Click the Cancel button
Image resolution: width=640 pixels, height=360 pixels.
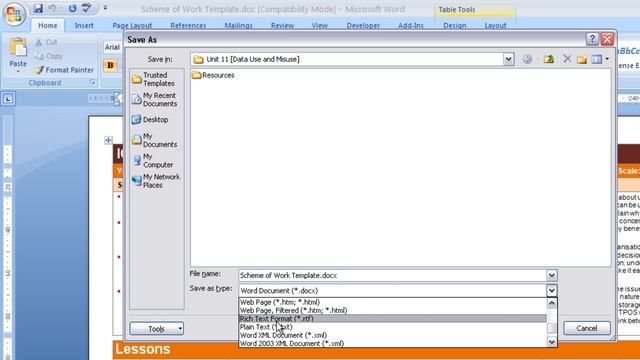click(x=587, y=328)
